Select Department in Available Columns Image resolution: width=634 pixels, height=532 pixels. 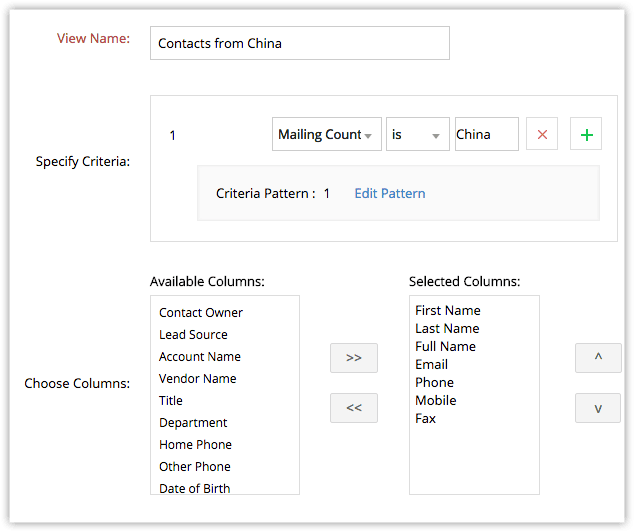193,423
